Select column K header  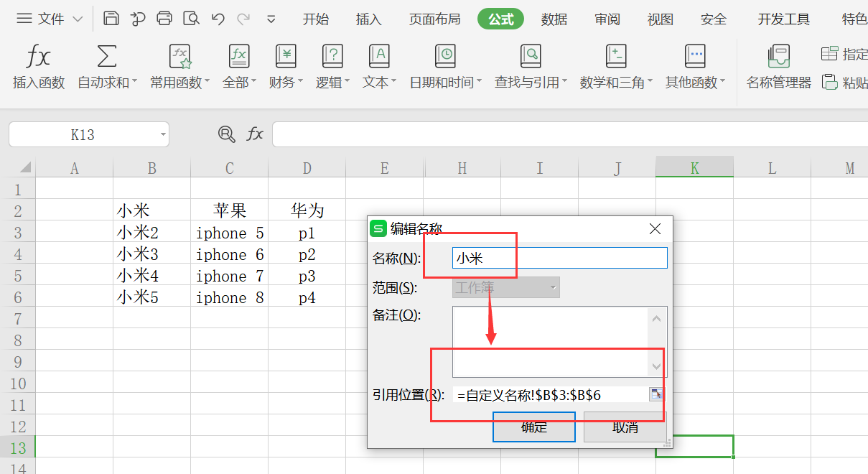pos(695,167)
